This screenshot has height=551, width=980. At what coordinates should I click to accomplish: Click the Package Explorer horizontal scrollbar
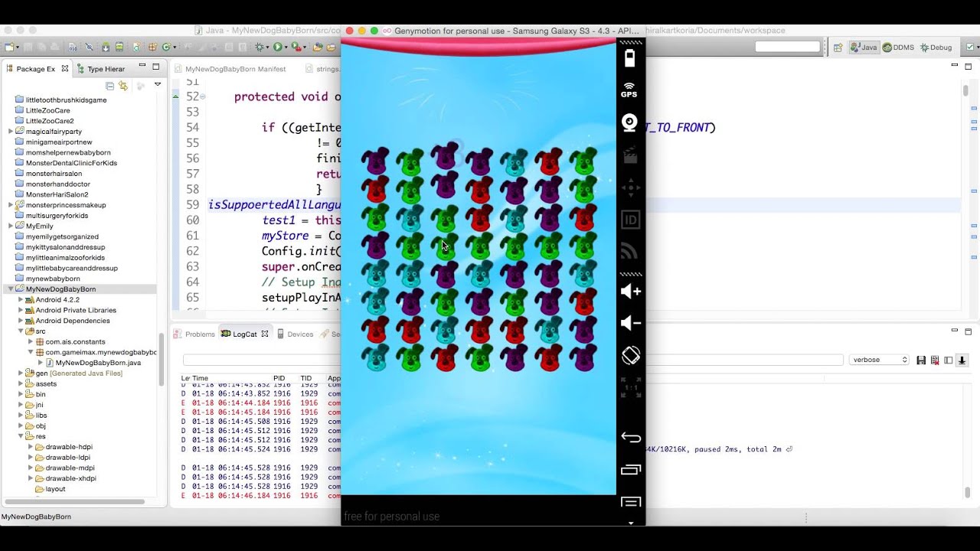[75, 502]
